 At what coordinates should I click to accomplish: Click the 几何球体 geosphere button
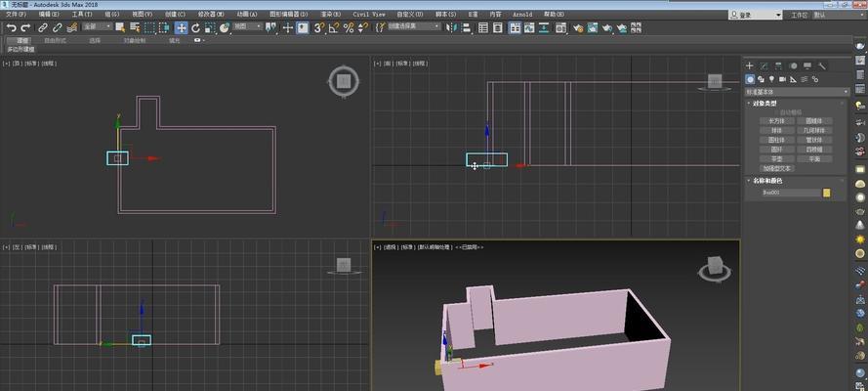pyautogui.click(x=813, y=130)
